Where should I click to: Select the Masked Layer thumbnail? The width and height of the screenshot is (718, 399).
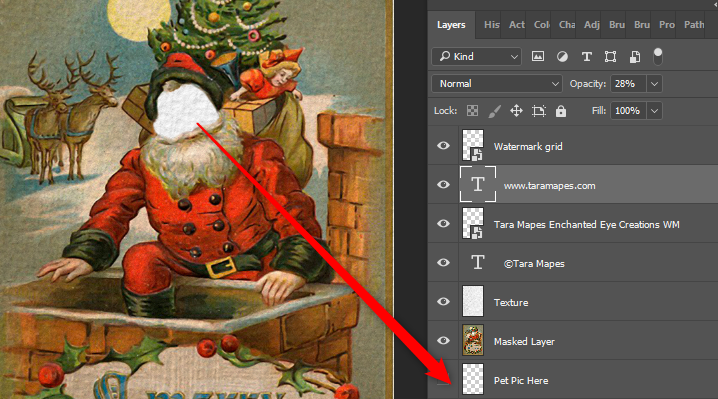(x=473, y=340)
